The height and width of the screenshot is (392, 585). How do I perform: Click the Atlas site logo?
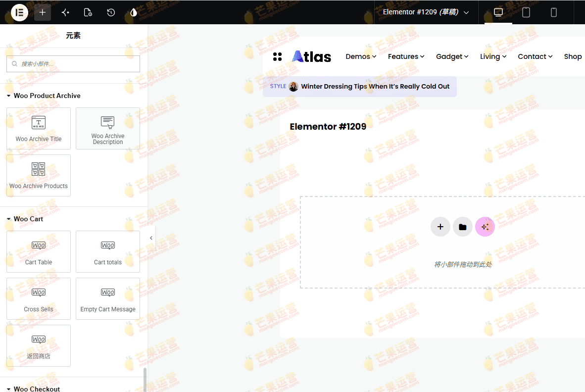point(311,57)
